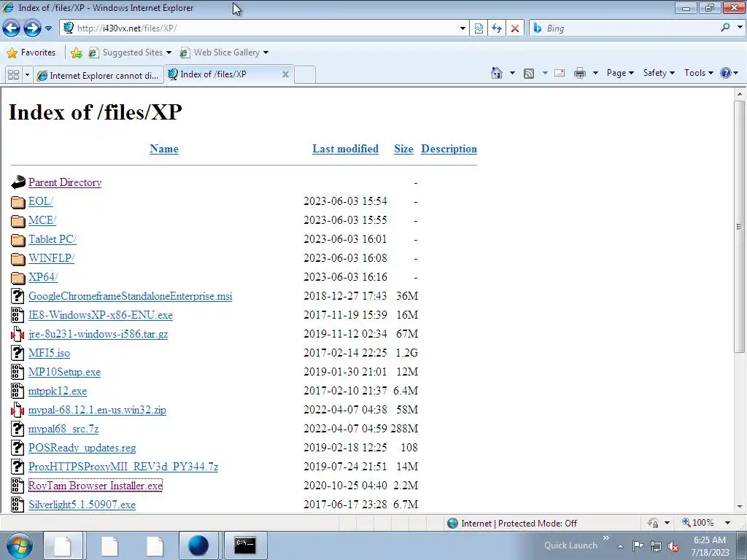Sort listing by the Name column link
Viewport: 747px width, 560px height.
coord(164,149)
